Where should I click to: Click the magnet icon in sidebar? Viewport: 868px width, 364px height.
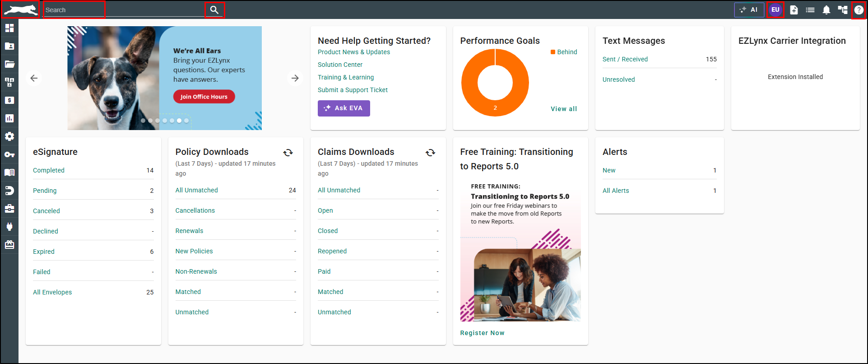(x=9, y=191)
